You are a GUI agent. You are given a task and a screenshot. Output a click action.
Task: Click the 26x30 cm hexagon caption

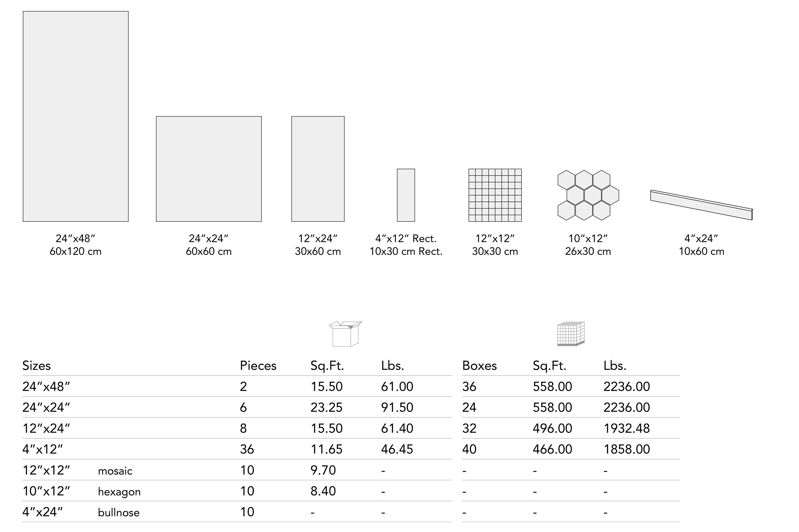pos(588,252)
